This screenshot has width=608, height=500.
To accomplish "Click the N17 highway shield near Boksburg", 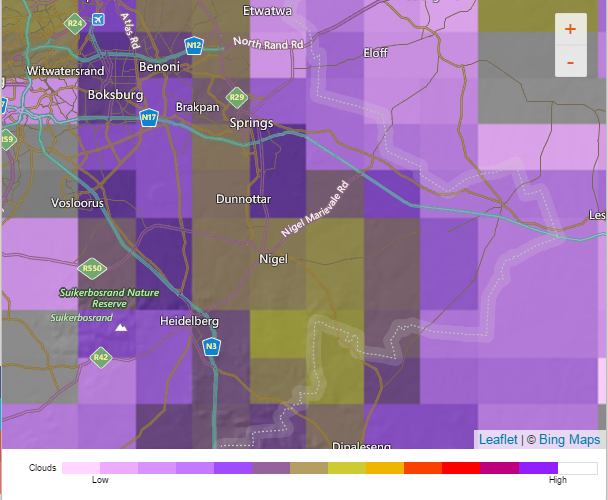I will 149,118.
